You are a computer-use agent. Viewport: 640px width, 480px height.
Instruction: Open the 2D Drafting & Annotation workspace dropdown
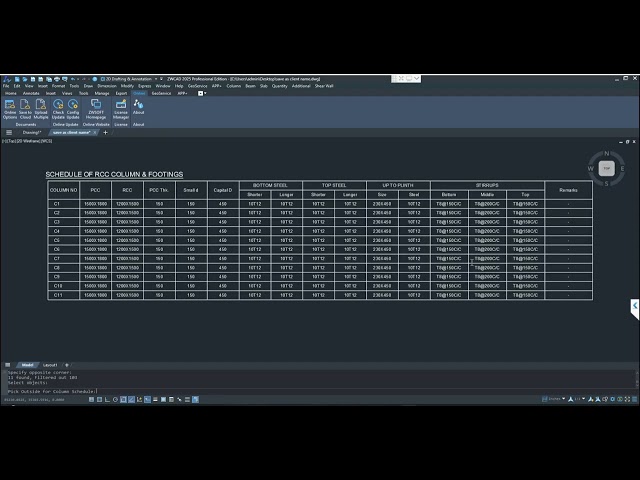(156, 79)
